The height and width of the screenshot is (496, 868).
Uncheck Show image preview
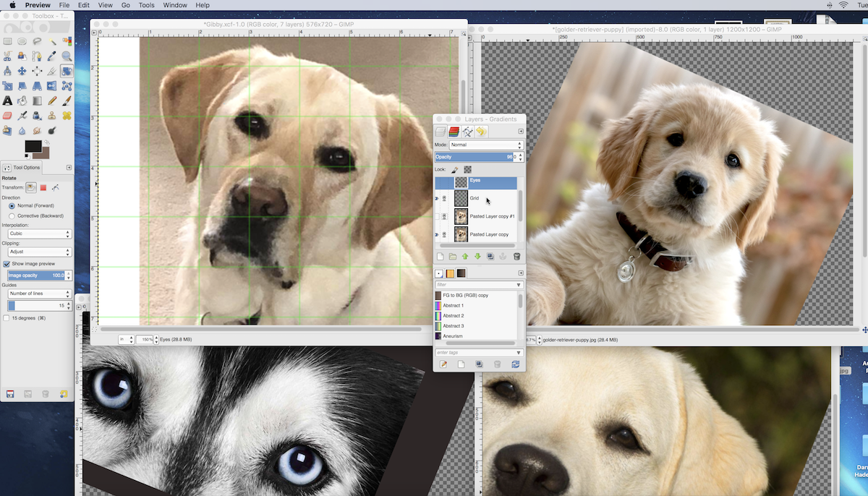[x=7, y=264]
